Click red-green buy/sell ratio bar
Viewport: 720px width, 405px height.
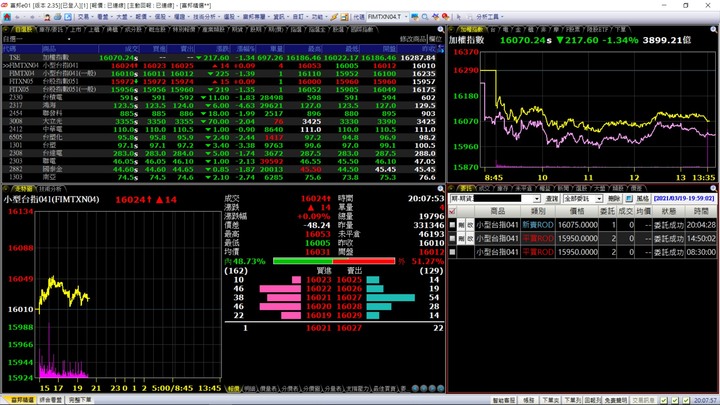click(334, 261)
